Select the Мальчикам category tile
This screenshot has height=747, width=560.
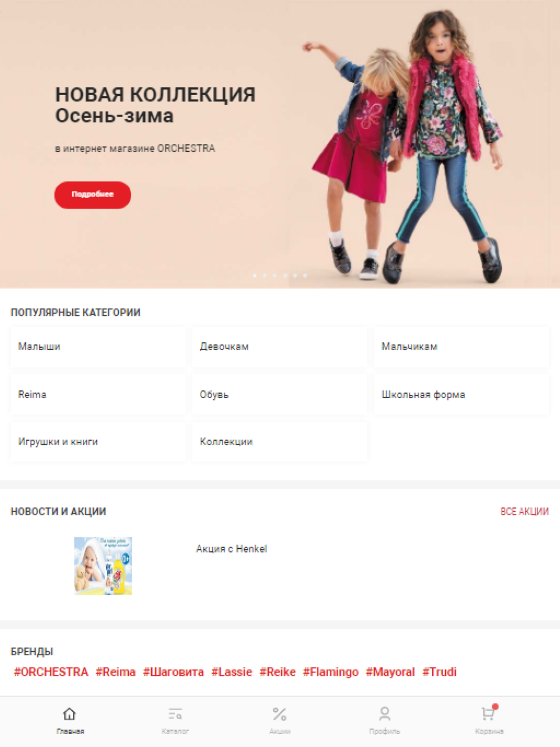(x=461, y=347)
